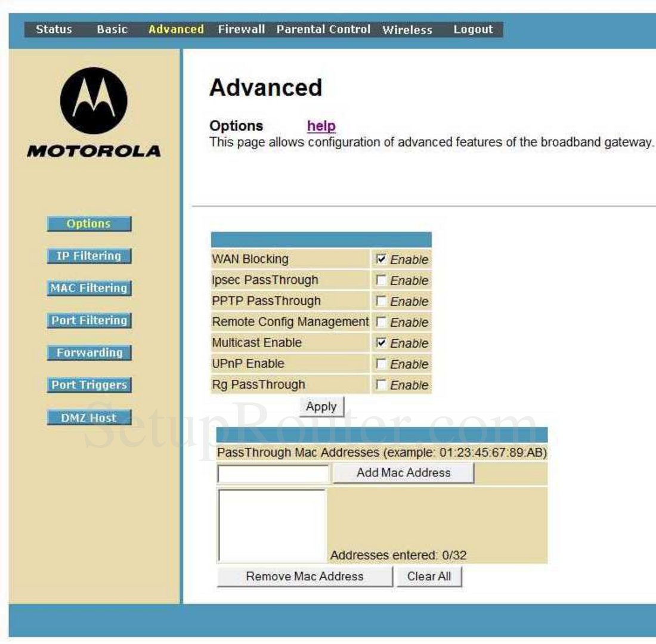Switch to the Basic tab
The height and width of the screenshot is (644, 656).
(112, 29)
